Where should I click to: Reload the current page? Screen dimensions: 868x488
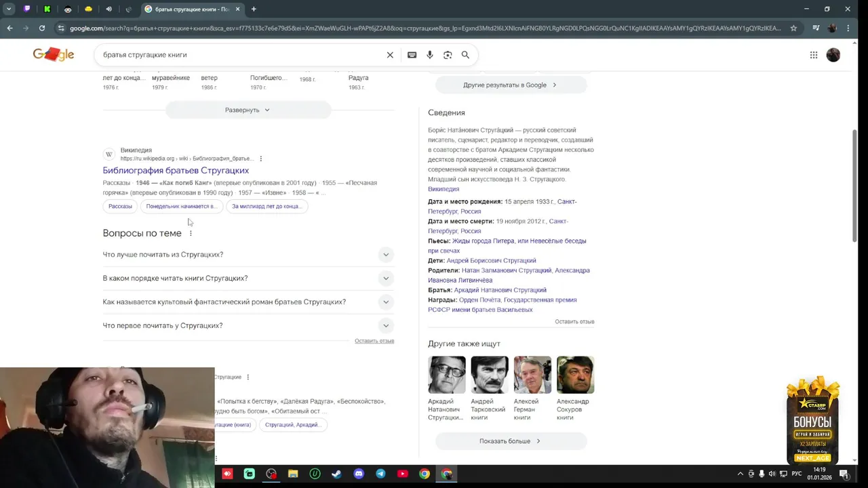click(x=42, y=28)
